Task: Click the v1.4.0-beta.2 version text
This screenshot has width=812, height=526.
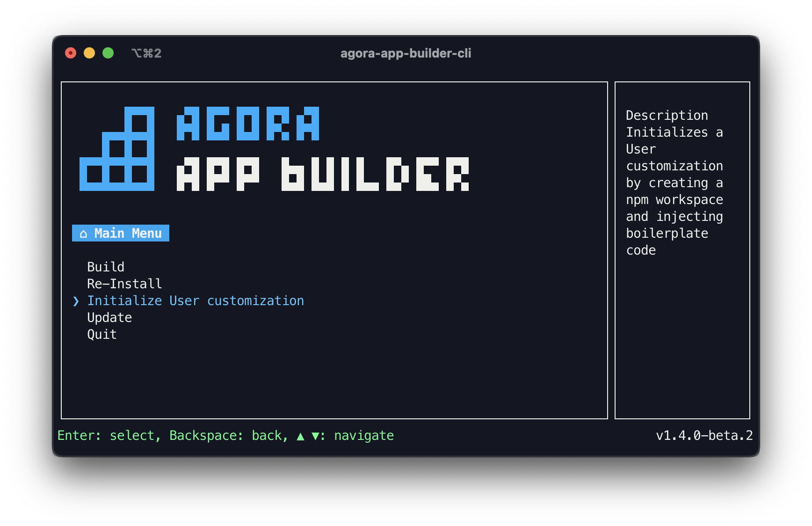Action: click(704, 435)
